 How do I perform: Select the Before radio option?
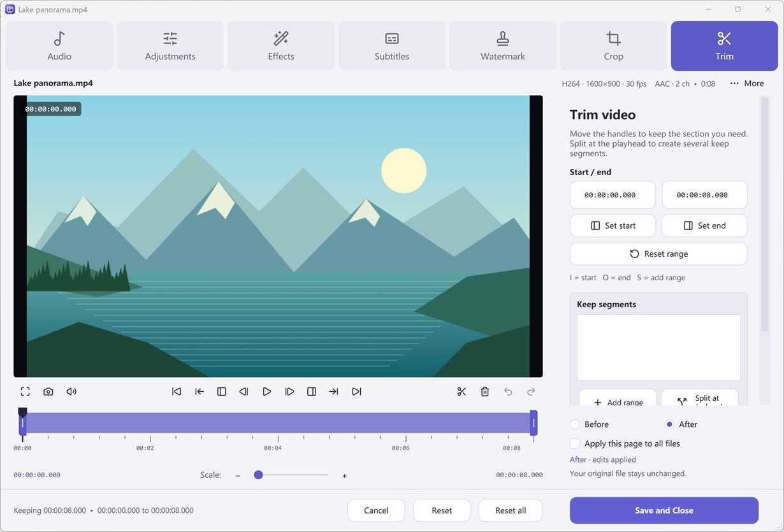[x=589, y=424]
